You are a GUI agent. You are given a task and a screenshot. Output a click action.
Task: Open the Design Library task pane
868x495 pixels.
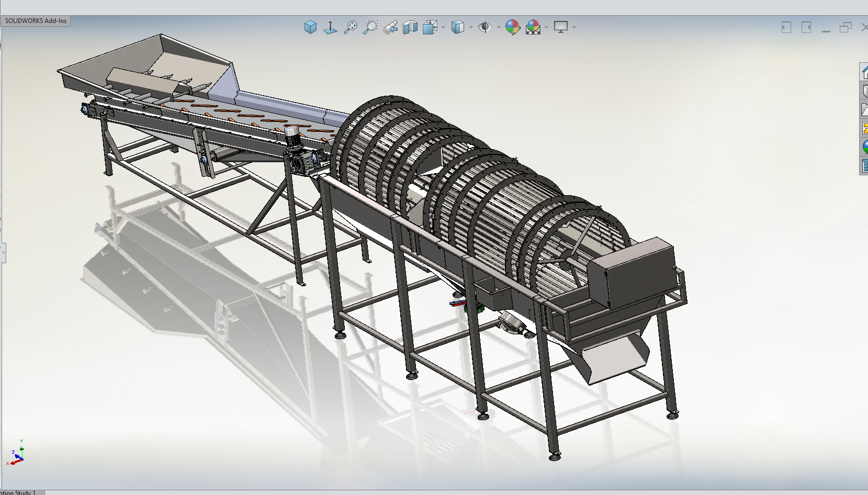864,91
